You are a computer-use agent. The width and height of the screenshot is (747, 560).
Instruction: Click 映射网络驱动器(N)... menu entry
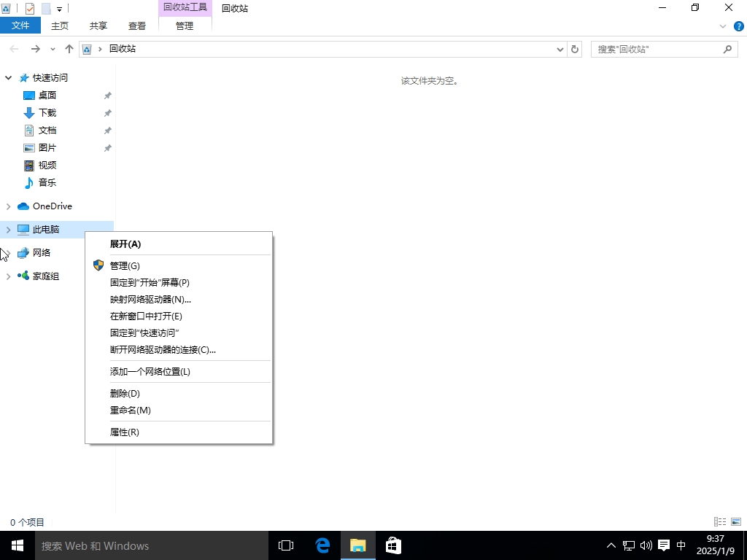150,300
